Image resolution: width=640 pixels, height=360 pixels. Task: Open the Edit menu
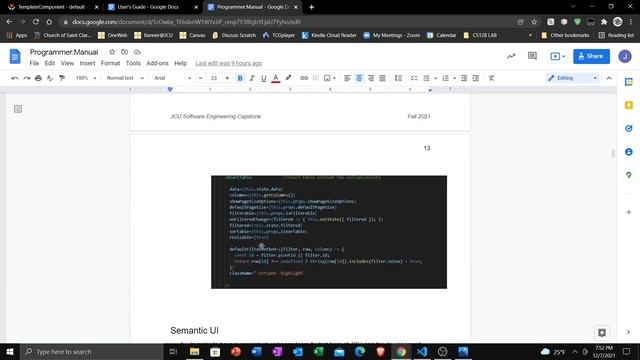tap(50, 63)
